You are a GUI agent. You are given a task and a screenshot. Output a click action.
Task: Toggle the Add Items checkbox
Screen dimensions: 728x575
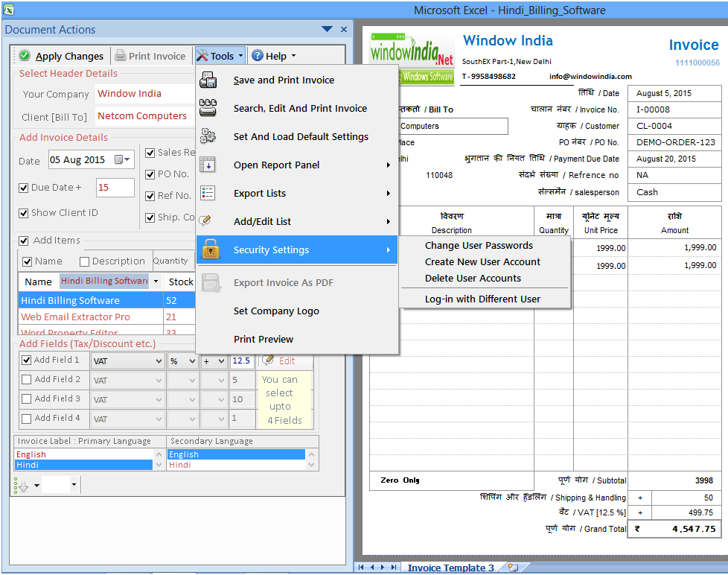pyautogui.click(x=23, y=241)
